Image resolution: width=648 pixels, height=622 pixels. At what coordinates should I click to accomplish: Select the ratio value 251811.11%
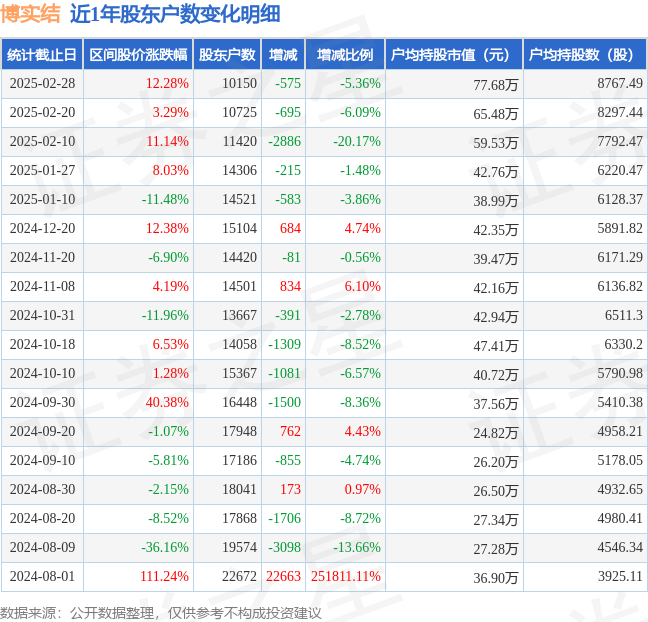pyautogui.click(x=346, y=575)
